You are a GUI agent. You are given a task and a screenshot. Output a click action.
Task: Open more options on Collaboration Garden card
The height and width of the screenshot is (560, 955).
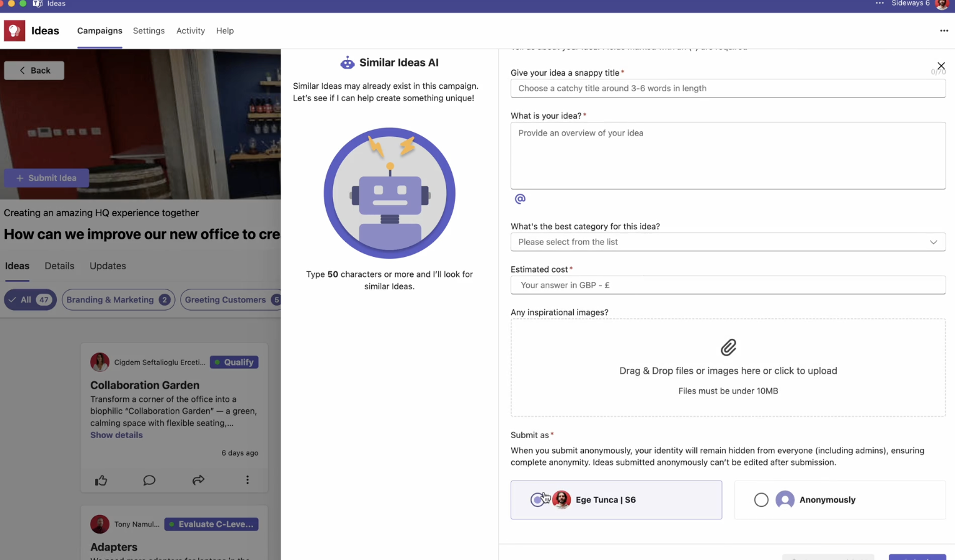[247, 480]
